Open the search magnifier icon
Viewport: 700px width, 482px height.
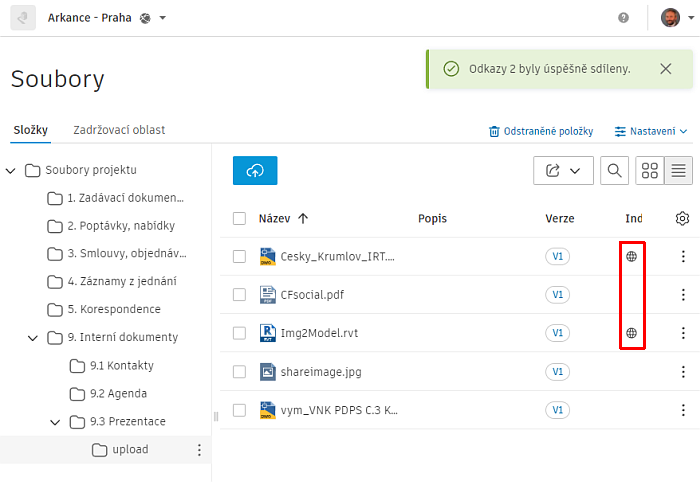click(614, 171)
